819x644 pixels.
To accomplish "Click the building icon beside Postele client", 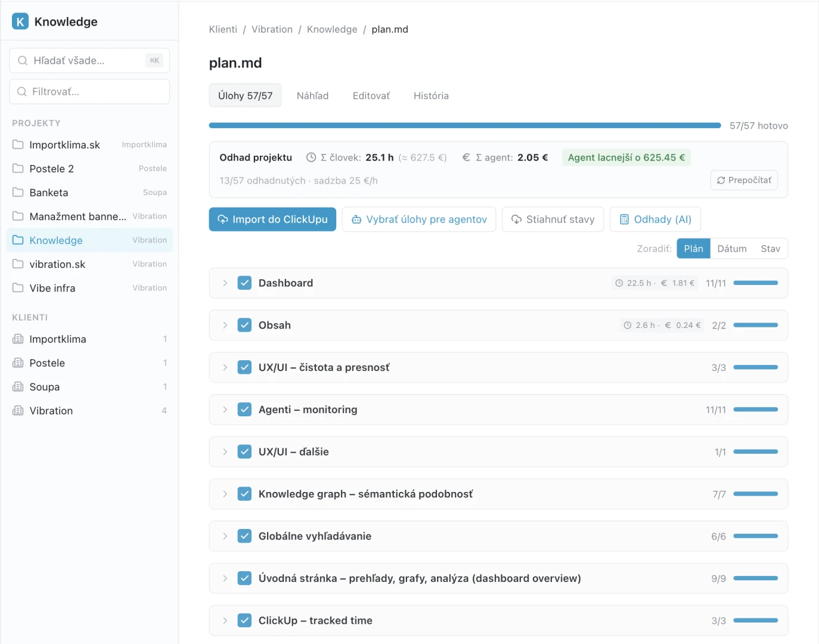I will (x=18, y=363).
